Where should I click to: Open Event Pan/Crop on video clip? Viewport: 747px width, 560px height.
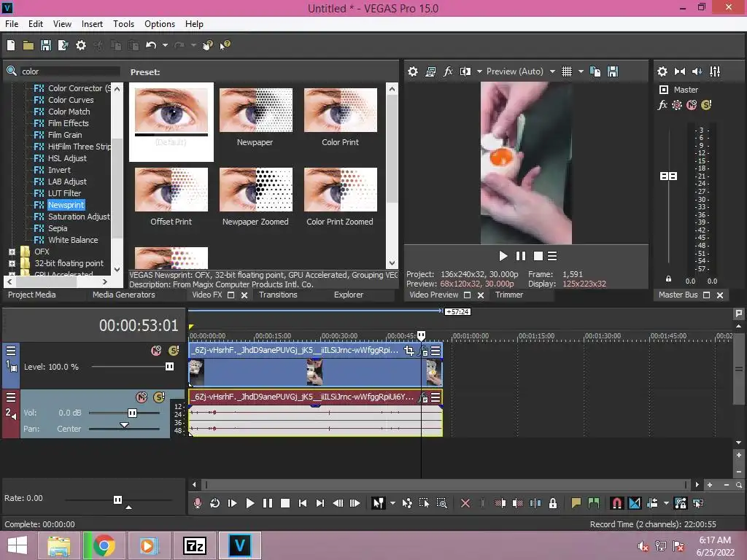click(x=409, y=351)
